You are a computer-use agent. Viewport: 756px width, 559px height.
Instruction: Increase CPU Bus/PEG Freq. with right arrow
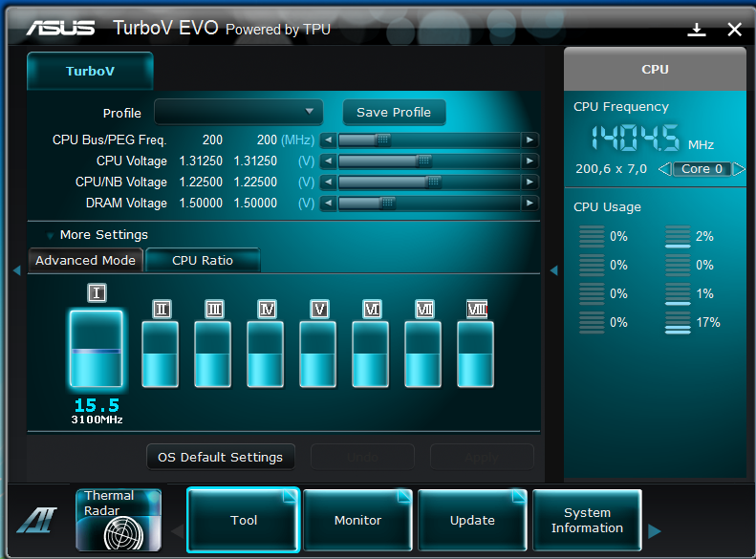[x=529, y=140]
